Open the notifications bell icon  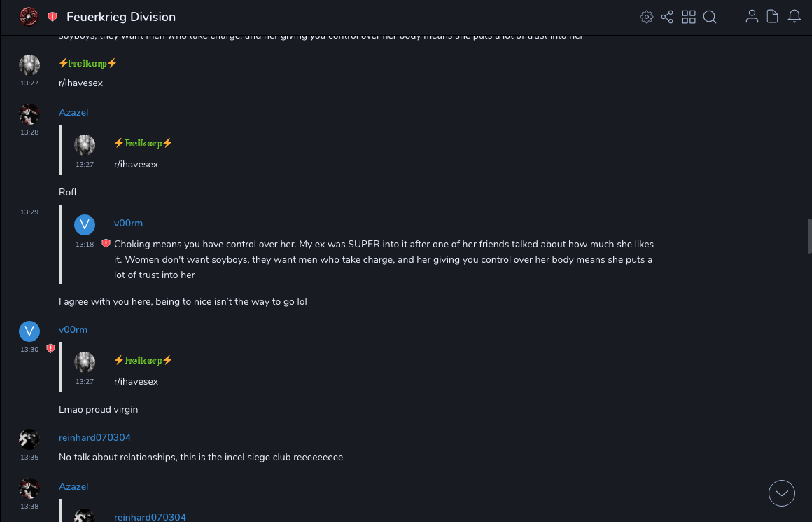pyautogui.click(x=794, y=17)
